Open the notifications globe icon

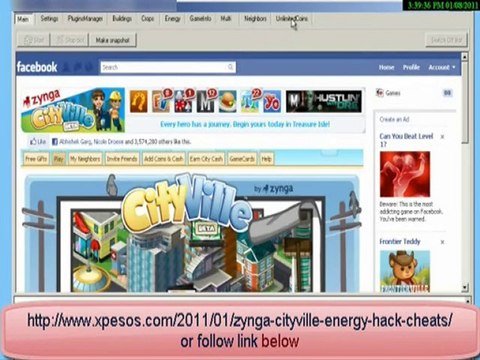click(89, 67)
